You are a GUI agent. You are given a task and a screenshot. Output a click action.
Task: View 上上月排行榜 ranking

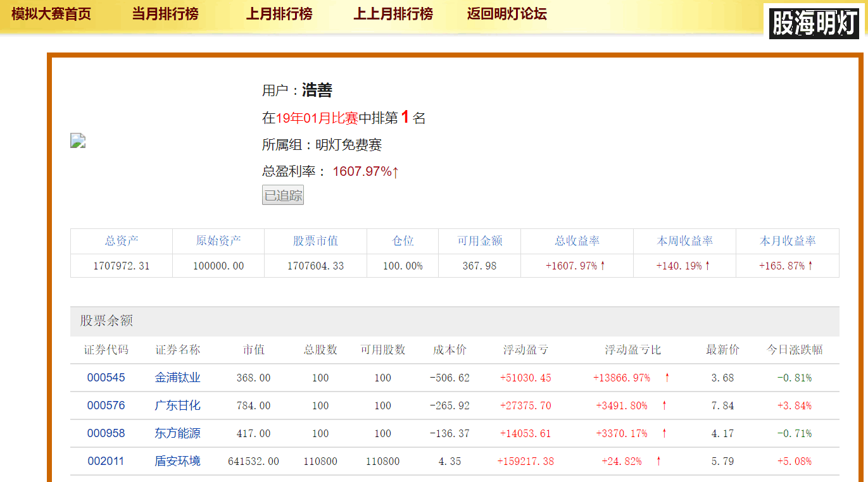[393, 14]
